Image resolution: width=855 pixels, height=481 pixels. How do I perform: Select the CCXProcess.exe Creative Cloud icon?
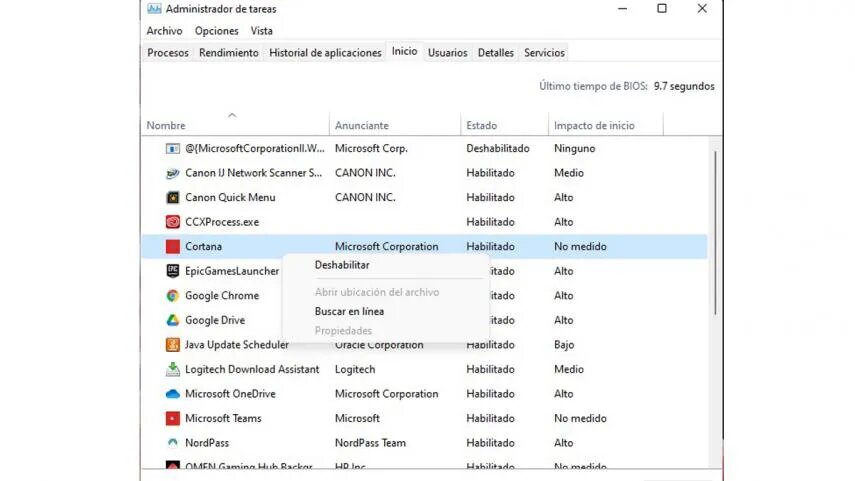click(x=173, y=222)
